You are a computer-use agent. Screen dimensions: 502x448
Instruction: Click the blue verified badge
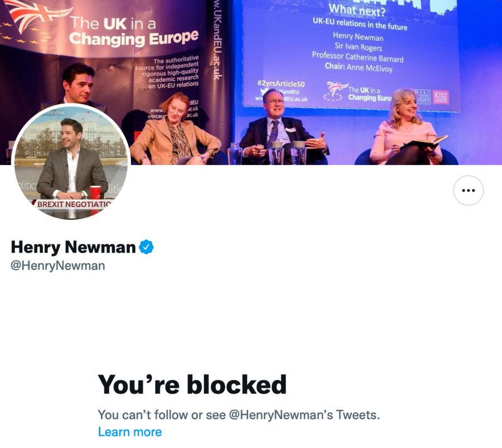pyautogui.click(x=146, y=247)
